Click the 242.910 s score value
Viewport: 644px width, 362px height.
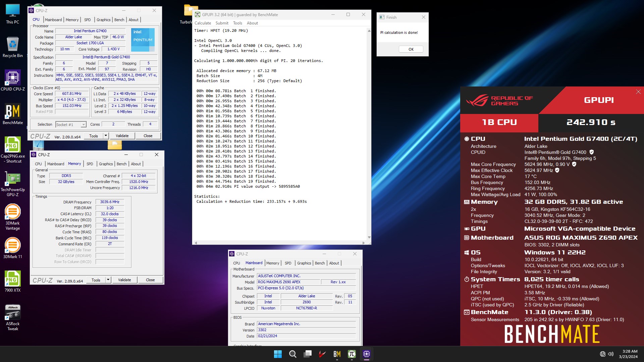pyautogui.click(x=591, y=122)
